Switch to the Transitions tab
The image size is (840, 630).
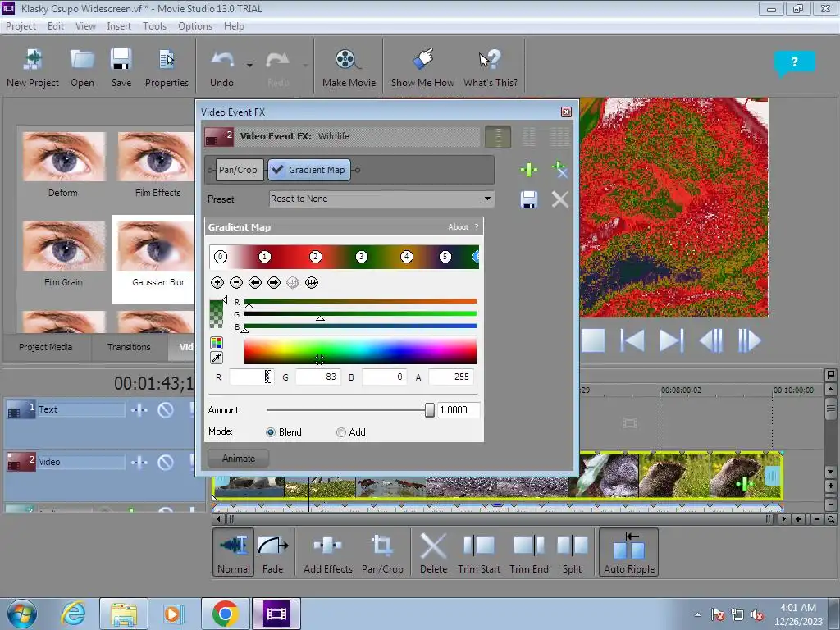click(x=129, y=347)
